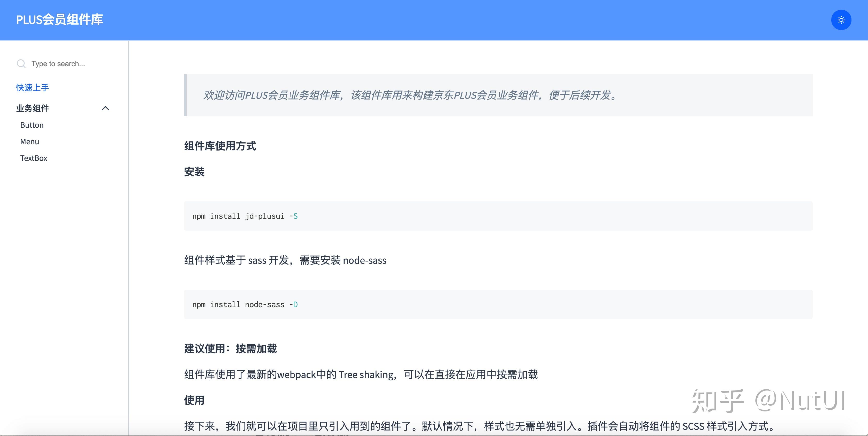Click the PLUS会员组件库 header title

click(60, 20)
